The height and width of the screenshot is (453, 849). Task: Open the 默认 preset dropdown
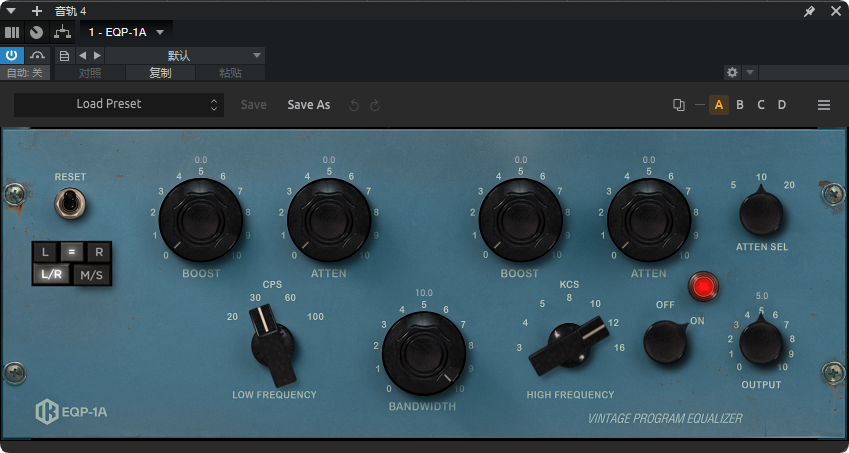185,55
